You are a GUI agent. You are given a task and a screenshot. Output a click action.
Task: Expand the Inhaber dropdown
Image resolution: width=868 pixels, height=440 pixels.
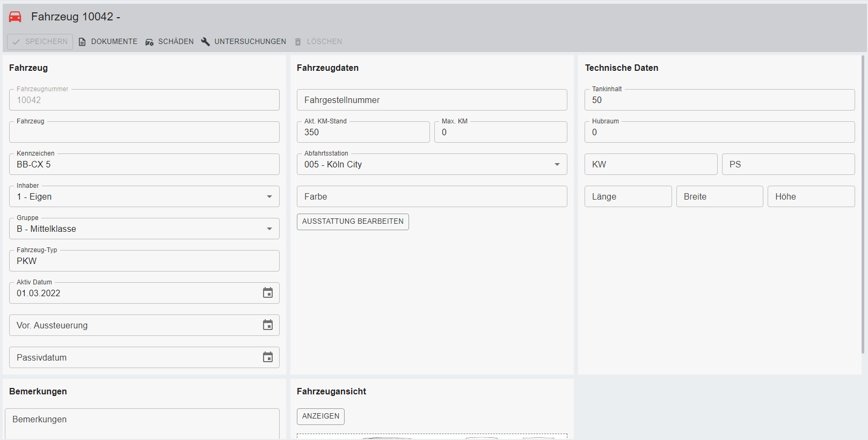269,197
